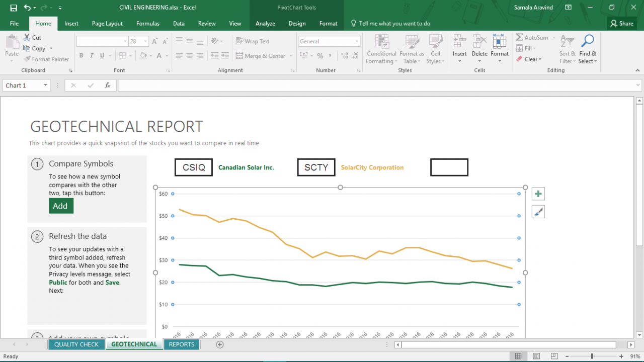Switch to the QUALITY CHECK sheet
The height and width of the screenshot is (362, 644).
(x=76, y=344)
